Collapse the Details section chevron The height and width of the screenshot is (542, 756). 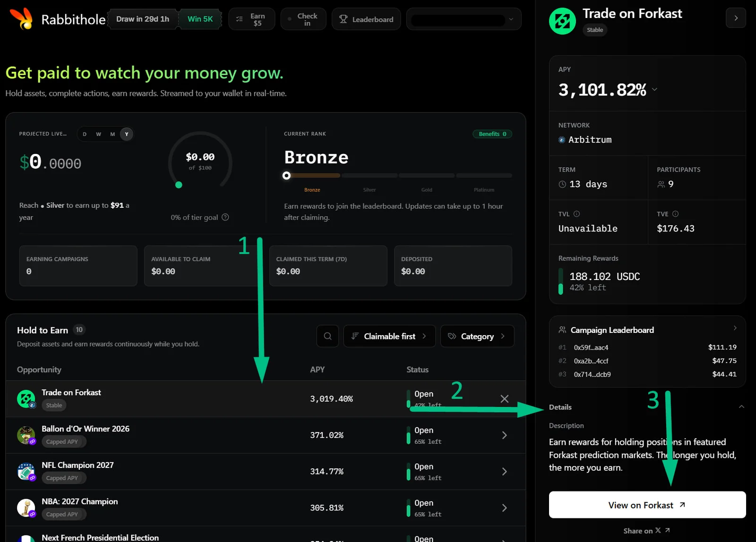[x=741, y=407]
